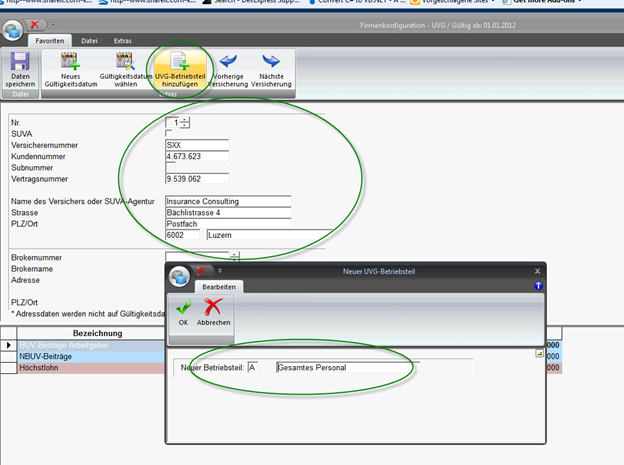Screen dimensions: 624x465
Task: Switch to the Extras ribbon tab
Action: [122, 40]
